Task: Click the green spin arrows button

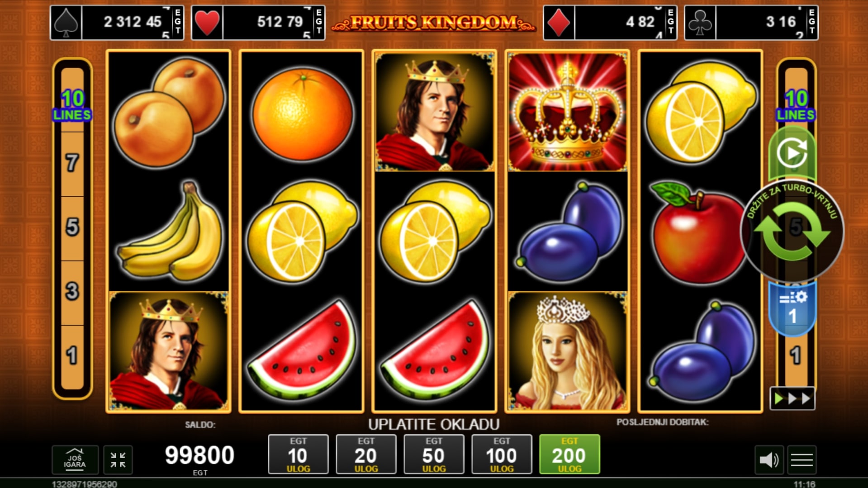Action: coord(792,232)
